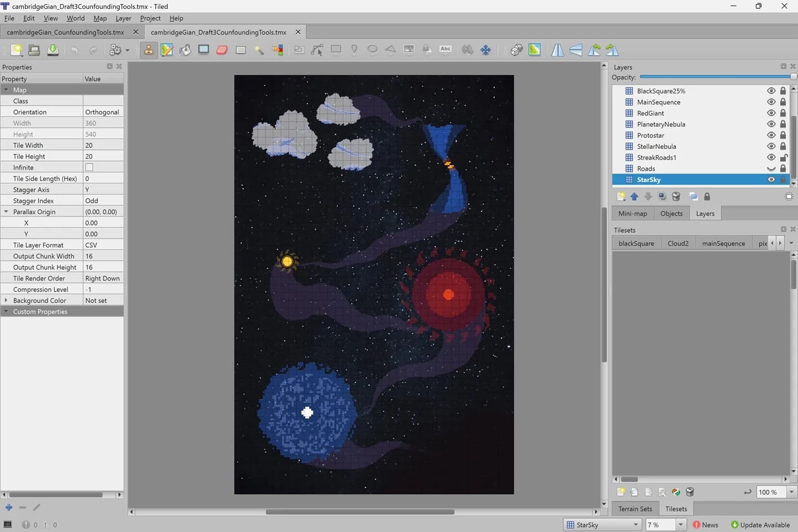Screen dimensions: 798x532
Task: Switch to the cambridgeGian_CounfoundingTools.tmx tab
Action: coord(65,32)
